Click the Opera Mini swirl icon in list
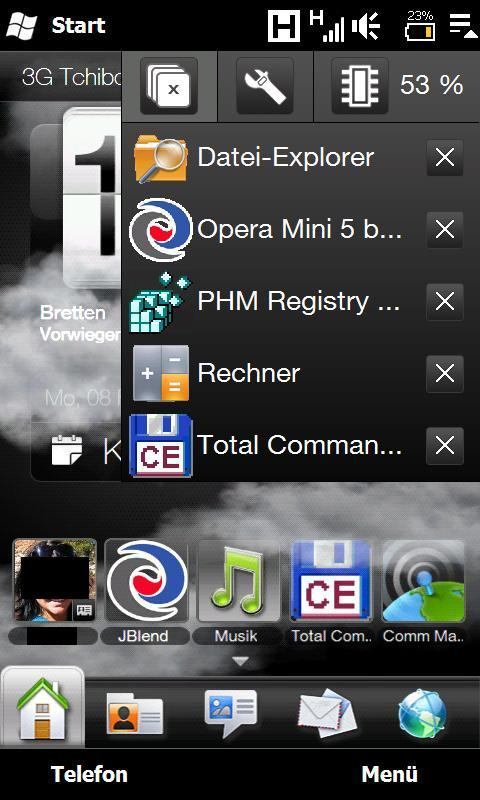The height and width of the screenshot is (800, 480). [161, 230]
